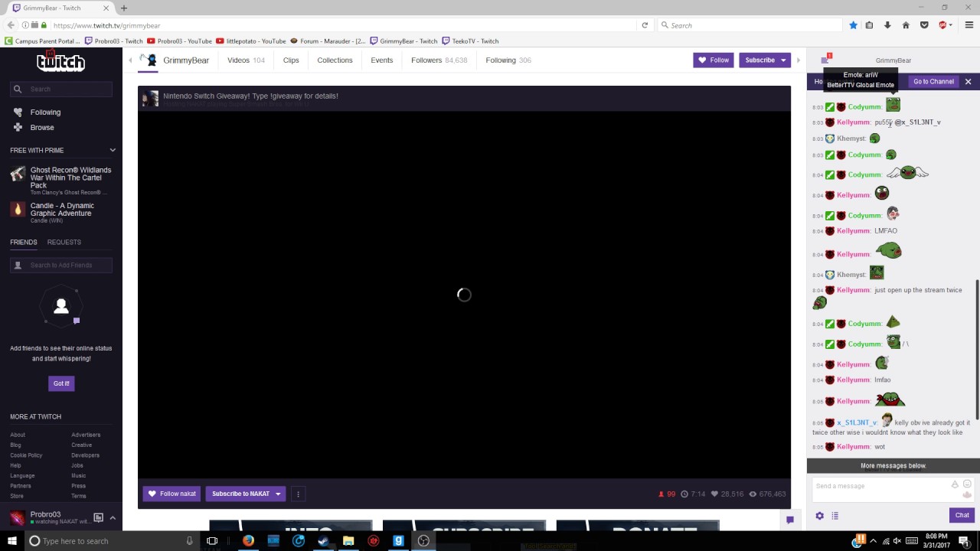The width and height of the screenshot is (980, 551).
Task: Open the TeekoTV - Twitch bookmark
Action: (x=470, y=41)
